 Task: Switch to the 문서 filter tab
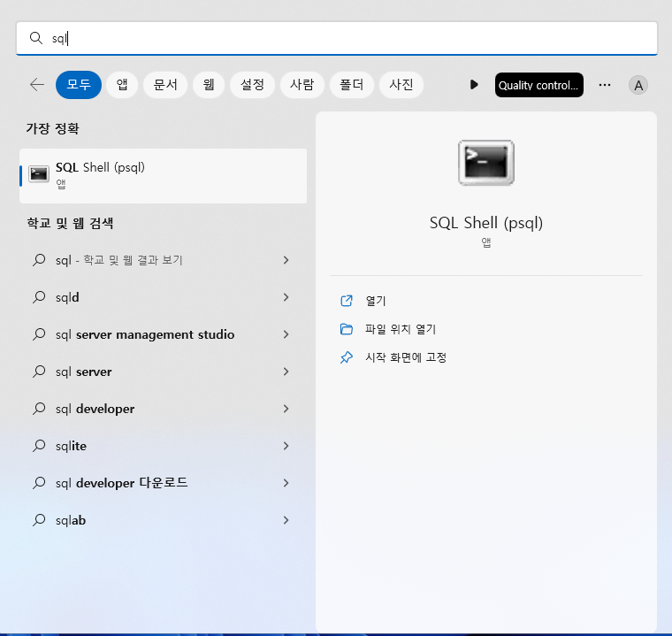pyautogui.click(x=165, y=85)
